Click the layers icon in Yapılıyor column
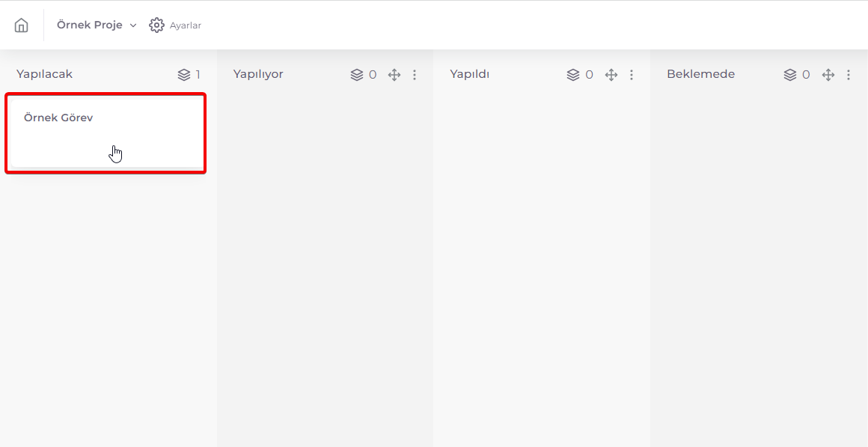Screen dimensions: 868x447 [x=356, y=75]
